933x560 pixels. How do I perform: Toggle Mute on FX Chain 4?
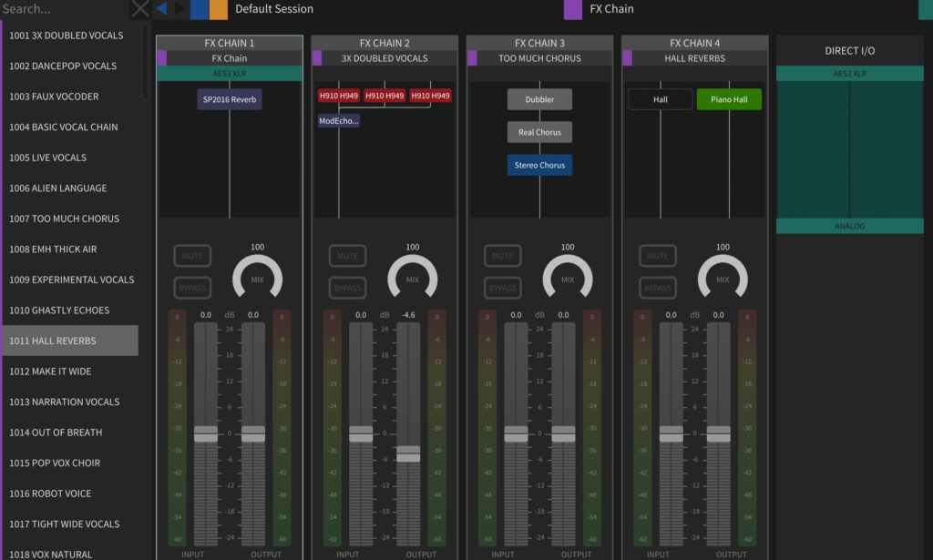[657, 256]
